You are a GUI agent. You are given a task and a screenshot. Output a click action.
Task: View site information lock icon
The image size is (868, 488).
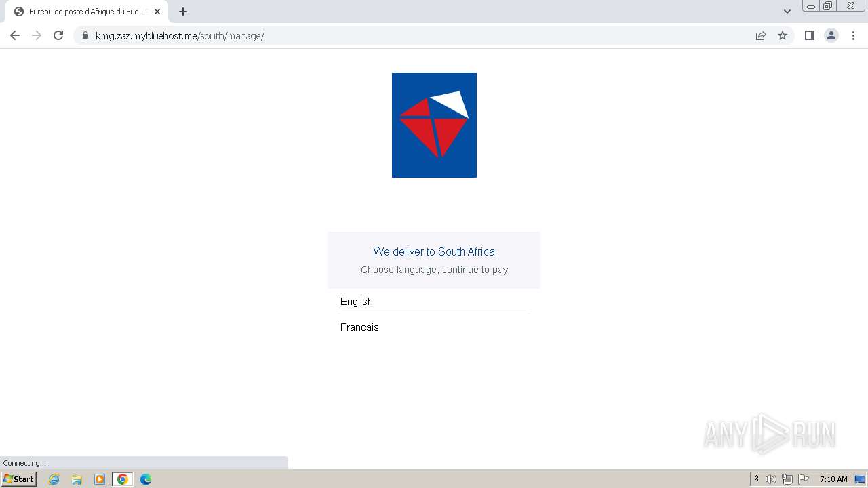click(x=85, y=35)
